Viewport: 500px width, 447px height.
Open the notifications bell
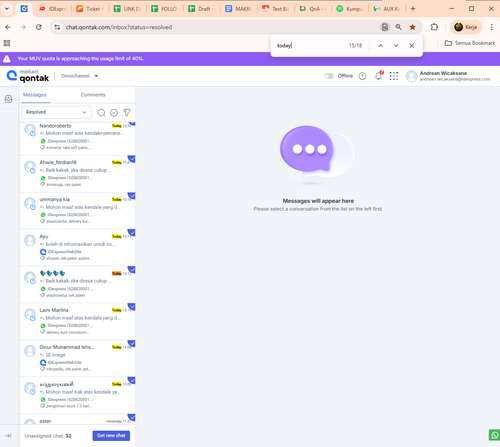pyautogui.click(x=379, y=76)
